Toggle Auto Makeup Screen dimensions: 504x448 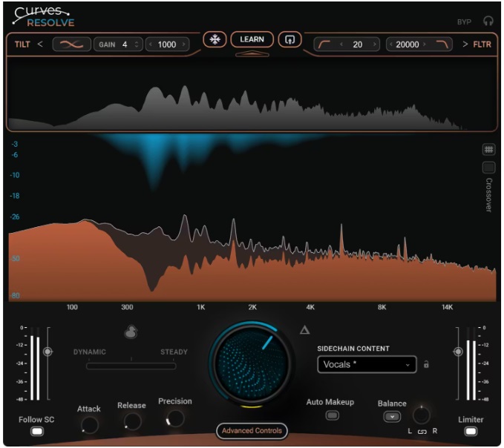click(332, 415)
